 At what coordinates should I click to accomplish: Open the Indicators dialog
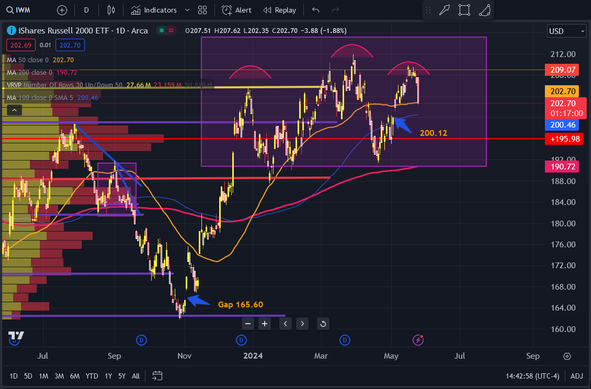(154, 10)
